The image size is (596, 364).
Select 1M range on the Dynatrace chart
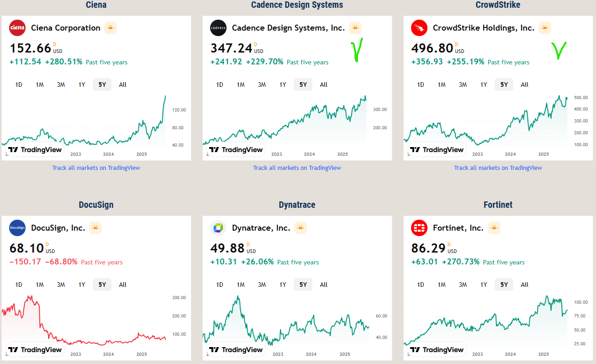(x=241, y=285)
